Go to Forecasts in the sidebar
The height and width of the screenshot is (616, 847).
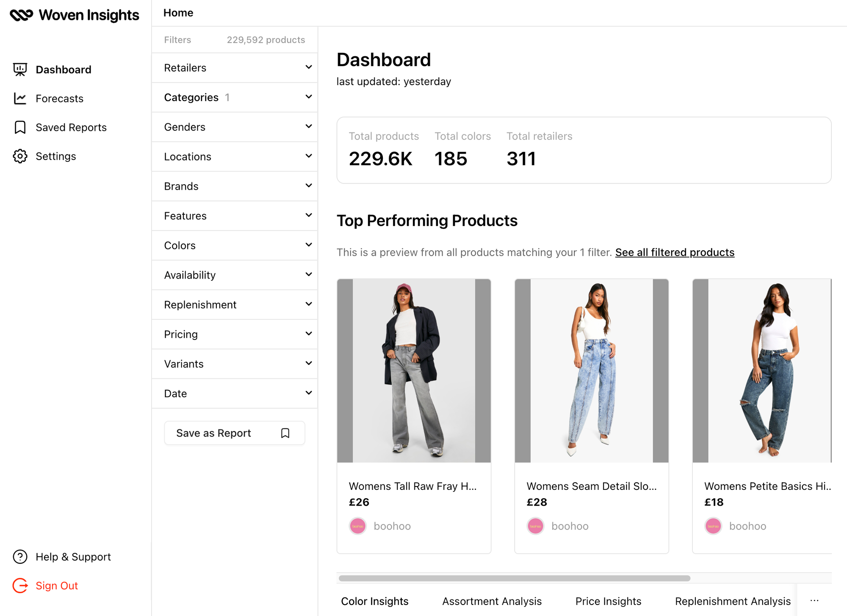(59, 99)
